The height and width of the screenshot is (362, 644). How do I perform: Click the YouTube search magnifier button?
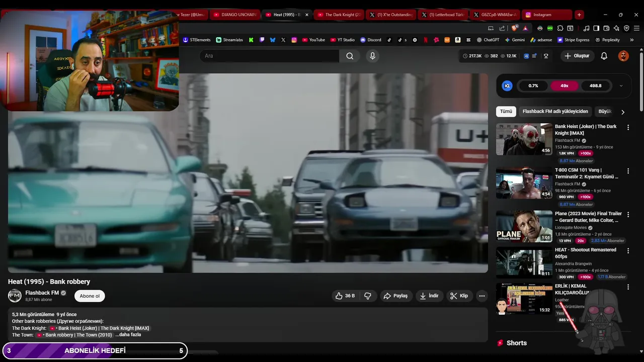pyautogui.click(x=350, y=56)
